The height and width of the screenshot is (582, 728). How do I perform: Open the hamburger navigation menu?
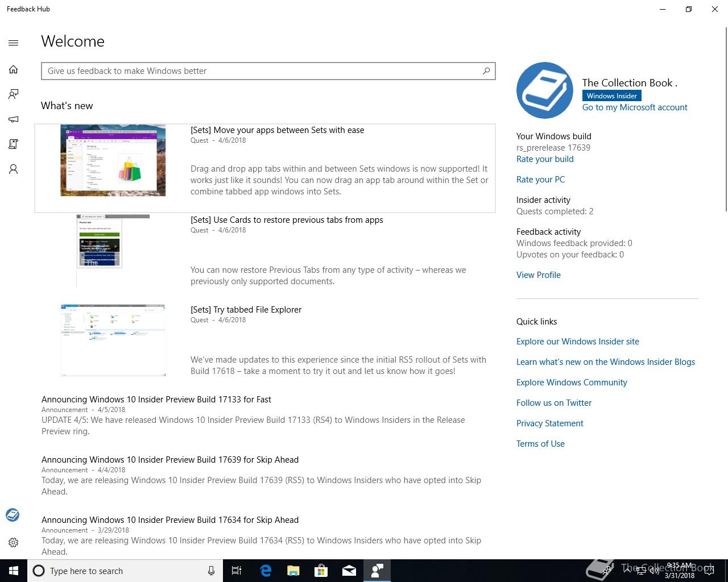(14, 43)
